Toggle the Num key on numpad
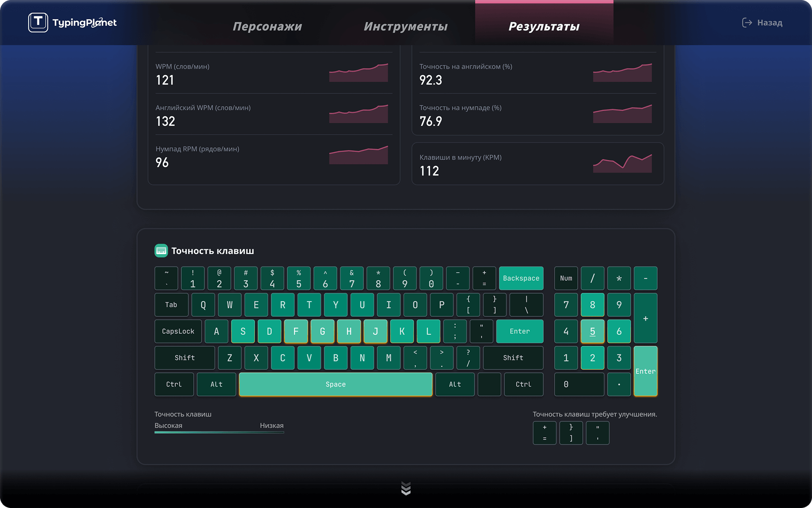Image resolution: width=812 pixels, height=508 pixels. pos(566,278)
